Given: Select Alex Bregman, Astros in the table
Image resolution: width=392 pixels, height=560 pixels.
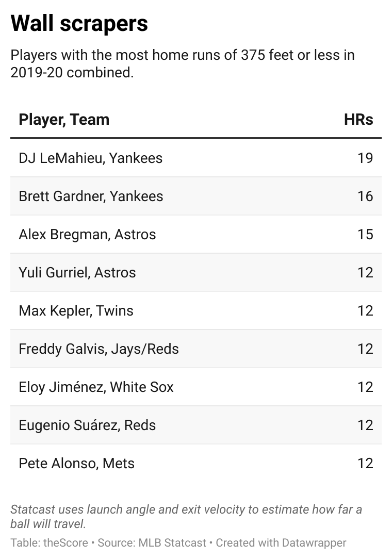Looking at the screenshot, I should (x=87, y=234).
